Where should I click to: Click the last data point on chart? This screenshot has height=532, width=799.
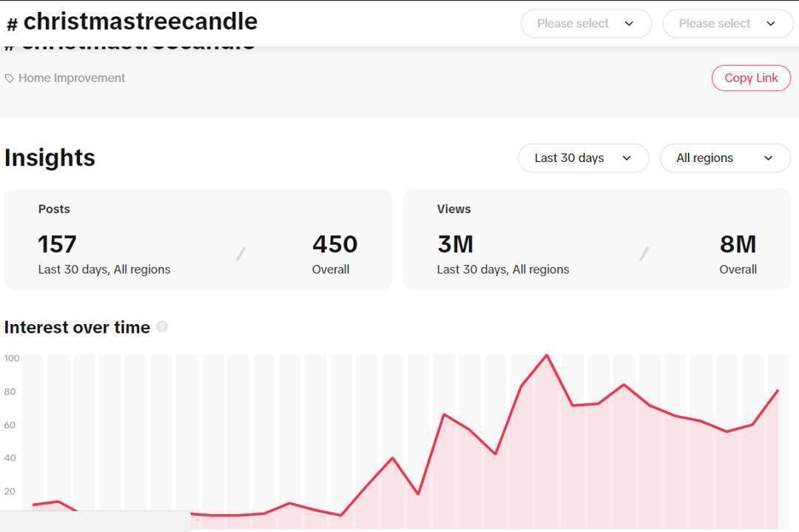pyautogui.click(x=778, y=391)
